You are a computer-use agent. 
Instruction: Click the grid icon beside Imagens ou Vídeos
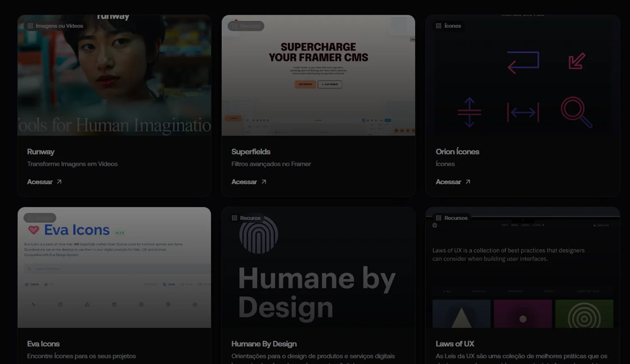[30, 26]
